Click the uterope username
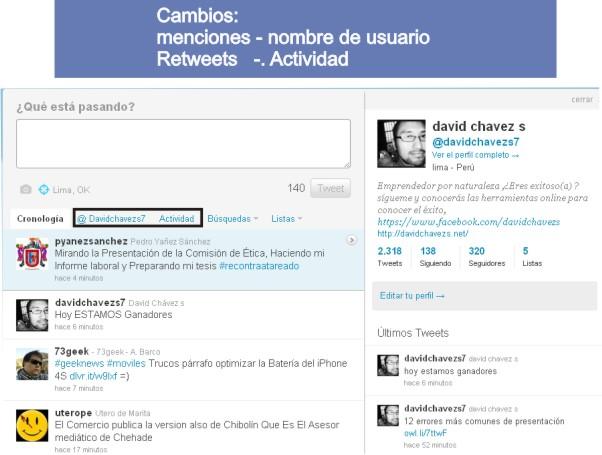This screenshot has height=455, width=602. 73,413
